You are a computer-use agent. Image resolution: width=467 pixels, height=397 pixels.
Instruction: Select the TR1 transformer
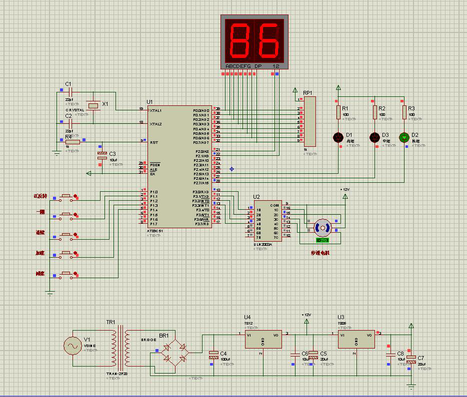120,347
